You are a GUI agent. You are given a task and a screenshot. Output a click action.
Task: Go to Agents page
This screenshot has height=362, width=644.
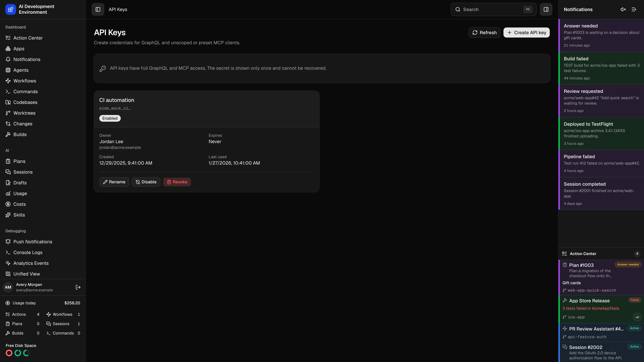click(43, 70)
